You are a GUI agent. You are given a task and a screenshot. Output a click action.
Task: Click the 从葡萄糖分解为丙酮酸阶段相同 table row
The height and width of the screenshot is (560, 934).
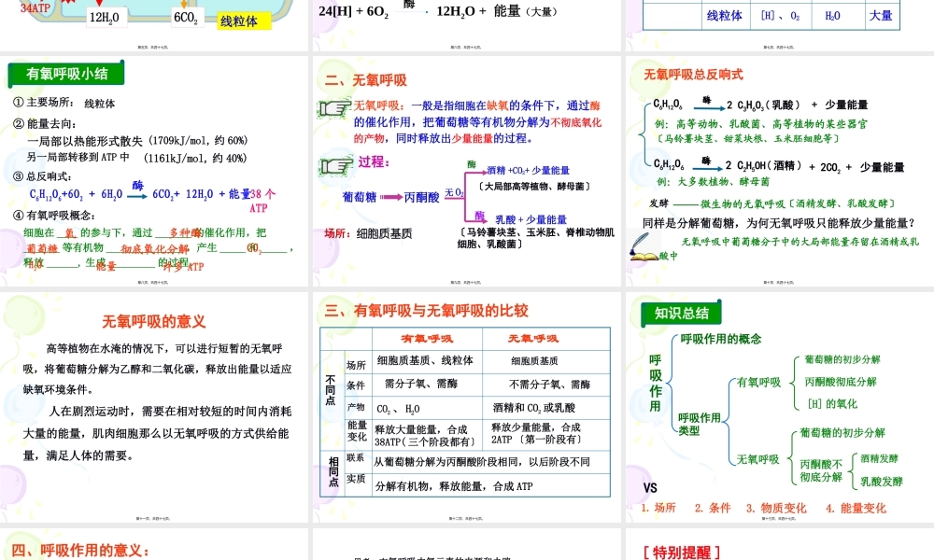click(x=482, y=462)
